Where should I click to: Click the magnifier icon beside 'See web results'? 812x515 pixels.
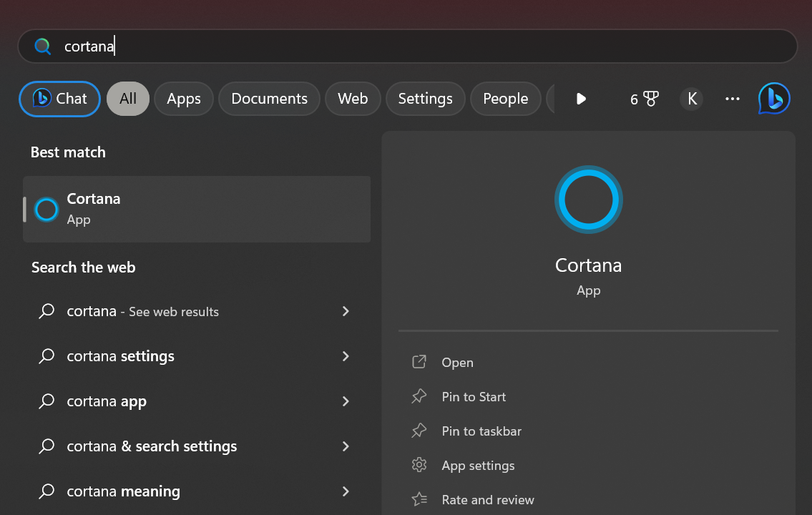tap(47, 311)
